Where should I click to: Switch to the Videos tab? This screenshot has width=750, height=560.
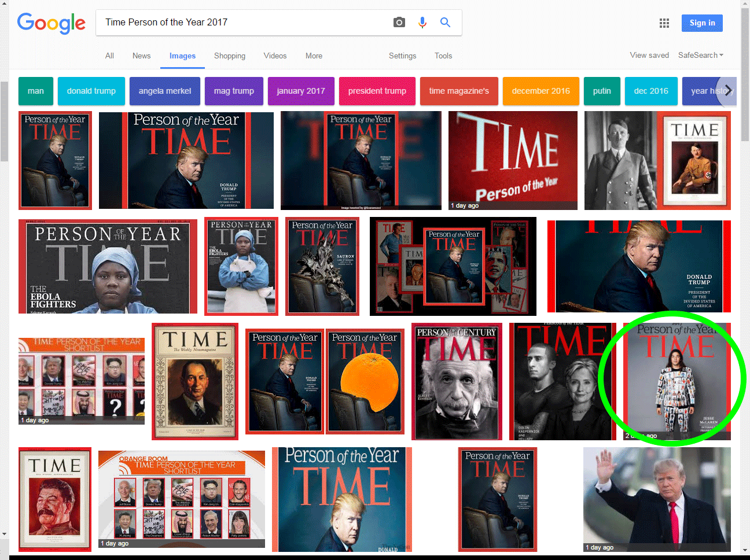[275, 56]
